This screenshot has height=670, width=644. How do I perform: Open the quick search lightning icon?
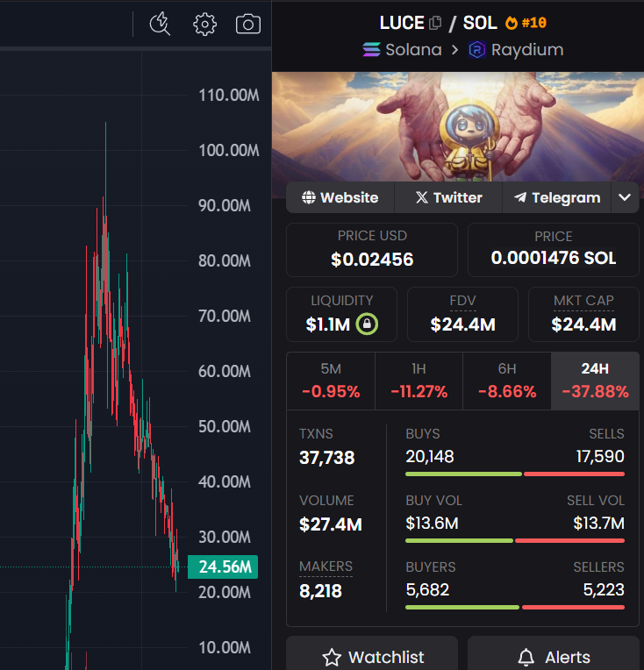click(161, 24)
